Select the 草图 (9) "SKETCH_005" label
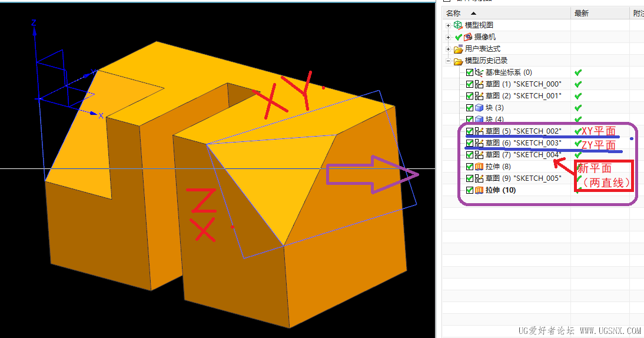 [524, 178]
